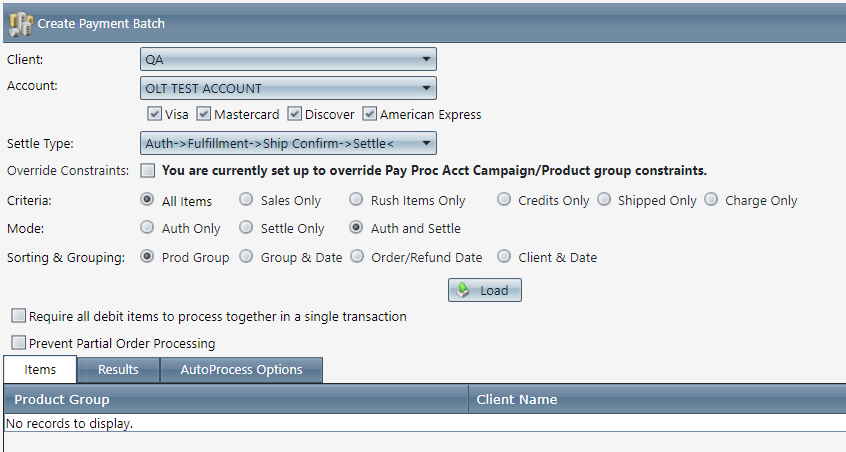This screenshot has height=452, width=846.
Task: Click the green arrow icon on Load button
Action: 463,290
